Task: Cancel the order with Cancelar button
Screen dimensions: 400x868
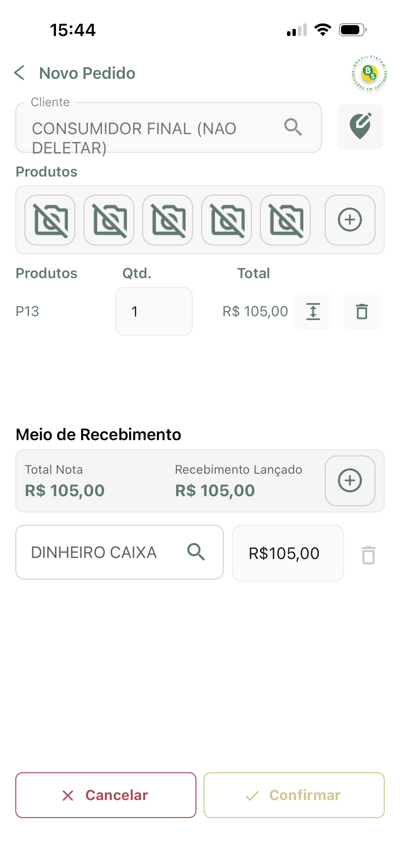Action: tap(106, 795)
